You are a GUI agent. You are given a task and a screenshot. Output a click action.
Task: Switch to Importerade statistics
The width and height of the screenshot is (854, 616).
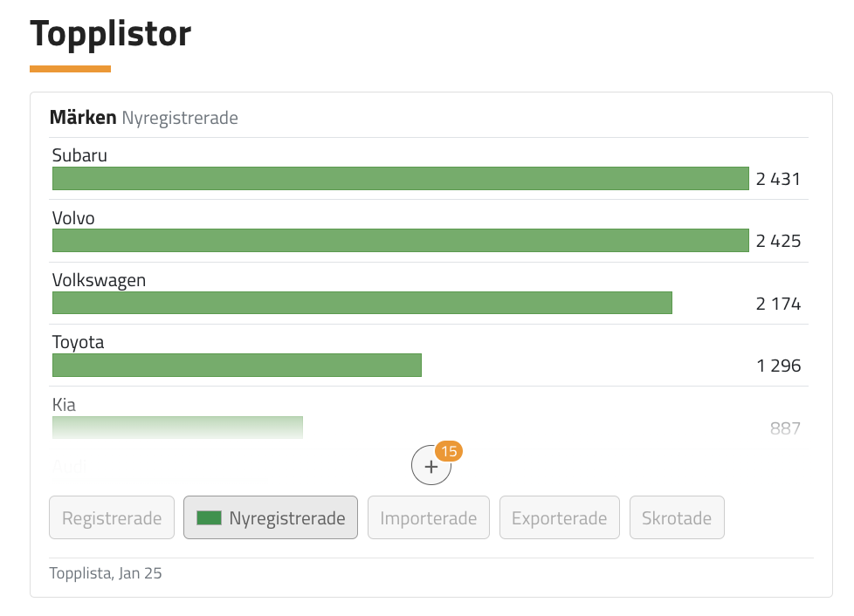[429, 517]
